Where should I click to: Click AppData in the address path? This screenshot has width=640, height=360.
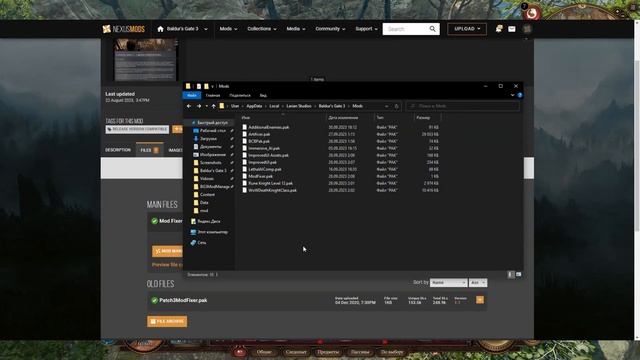(x=254, y=106)
